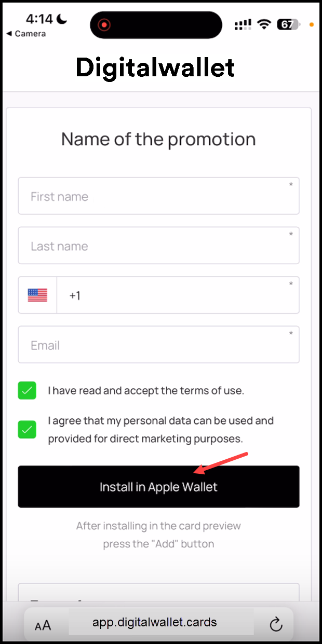Click the terms of use text label

pos(146,391)
